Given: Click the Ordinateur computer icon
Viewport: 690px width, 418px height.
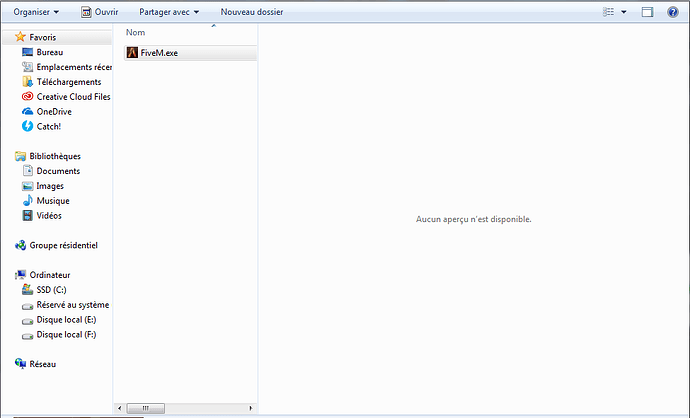Looking at the screenshot, I should tap(20, 275).
